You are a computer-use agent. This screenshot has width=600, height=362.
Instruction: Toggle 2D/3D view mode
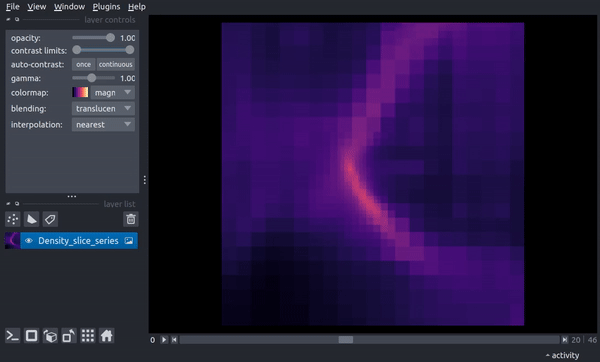click(31, 336)
